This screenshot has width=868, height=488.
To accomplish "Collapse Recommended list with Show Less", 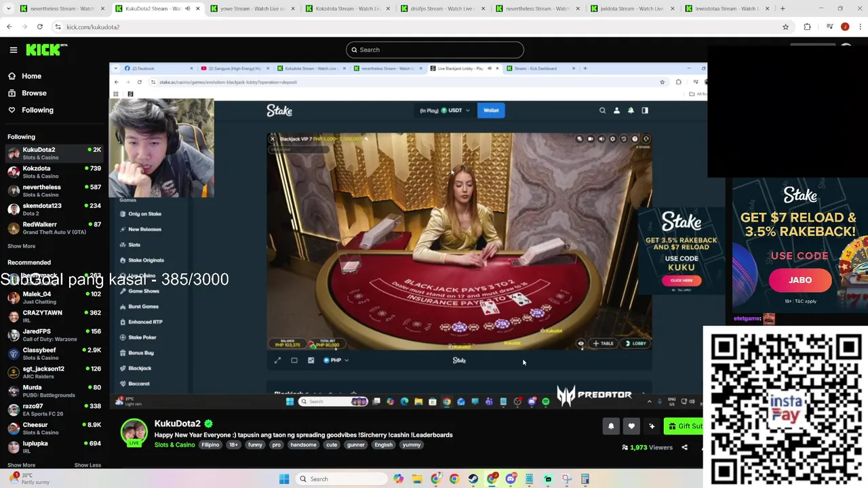I will pos(87,465).
